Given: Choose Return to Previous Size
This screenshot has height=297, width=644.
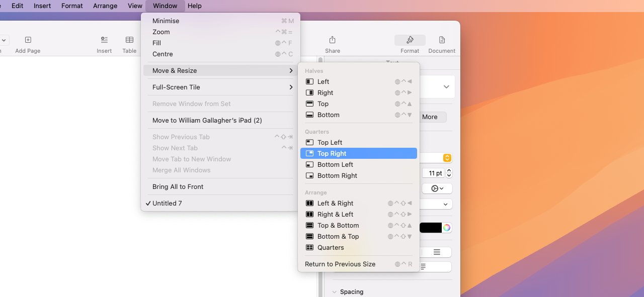Looking at the screenshot, I should [359, 264].
